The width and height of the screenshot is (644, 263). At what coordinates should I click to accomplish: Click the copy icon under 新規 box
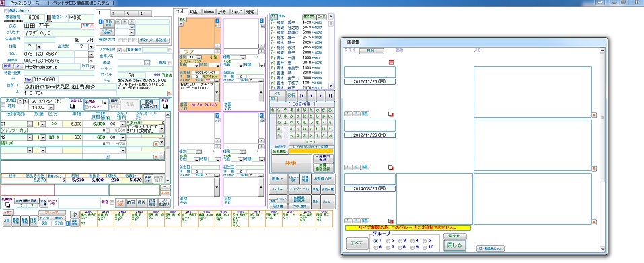164,107
